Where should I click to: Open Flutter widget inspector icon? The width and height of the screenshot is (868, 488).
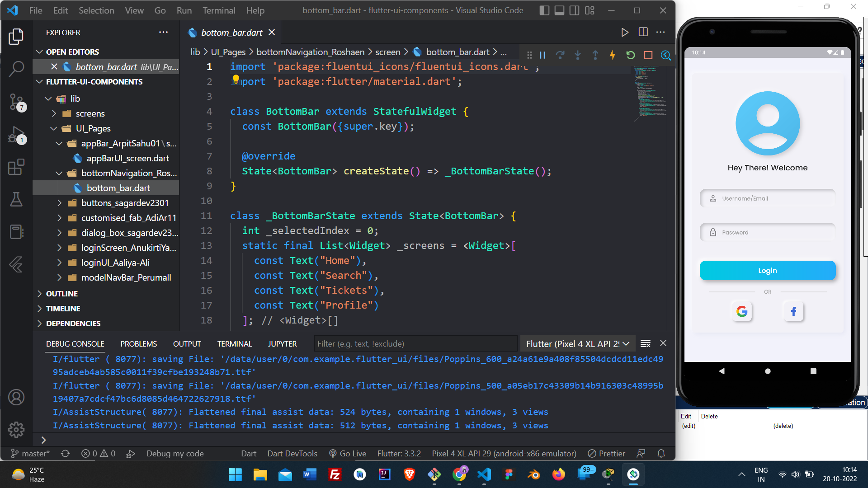pos(665,55)
